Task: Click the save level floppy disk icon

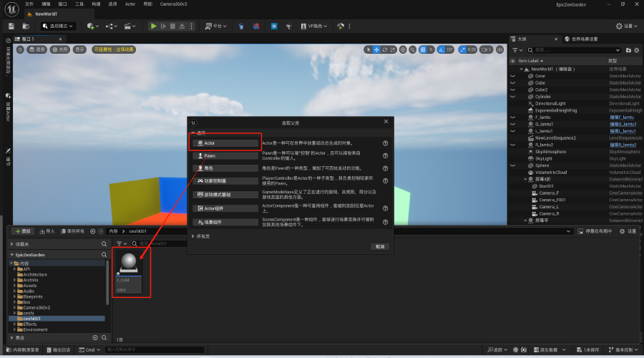Action: 11,26
